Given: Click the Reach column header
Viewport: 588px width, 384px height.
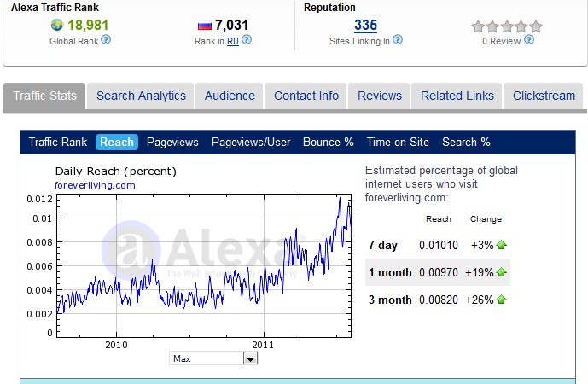Looking at the screenshot, I should pos(439,219).
